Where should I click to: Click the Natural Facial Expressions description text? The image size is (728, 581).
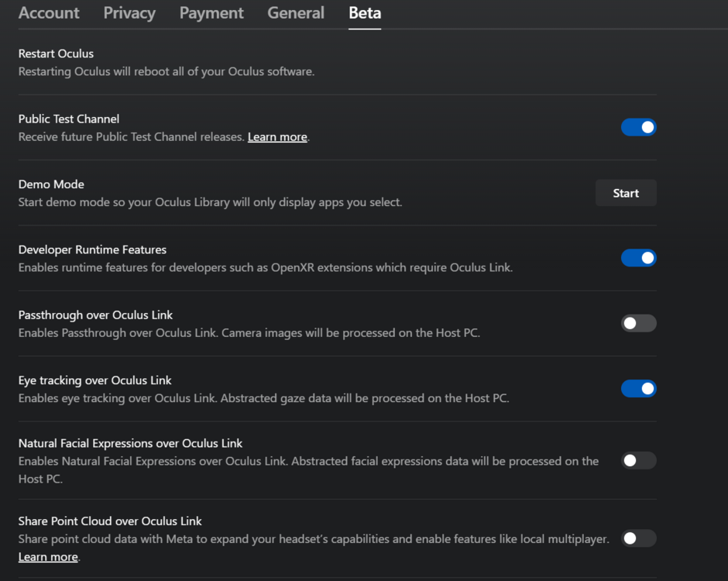(x=308, y=462)
